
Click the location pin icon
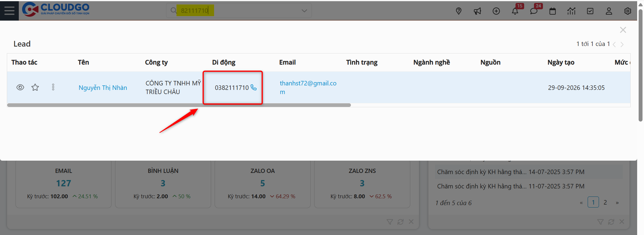pyautogui.click(x=459, y=11)
